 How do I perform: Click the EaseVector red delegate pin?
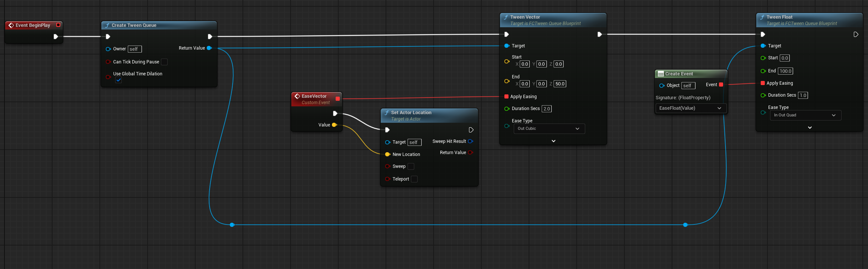click(338, 98)
